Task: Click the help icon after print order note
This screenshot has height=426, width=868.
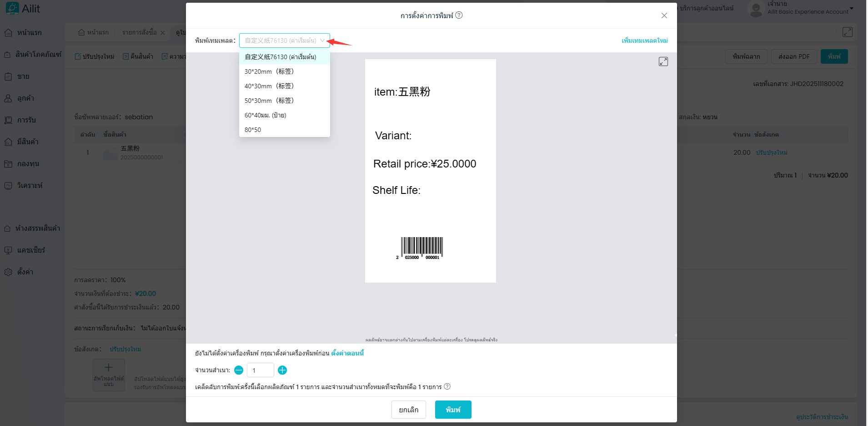Action: click(x=447, y=386)
